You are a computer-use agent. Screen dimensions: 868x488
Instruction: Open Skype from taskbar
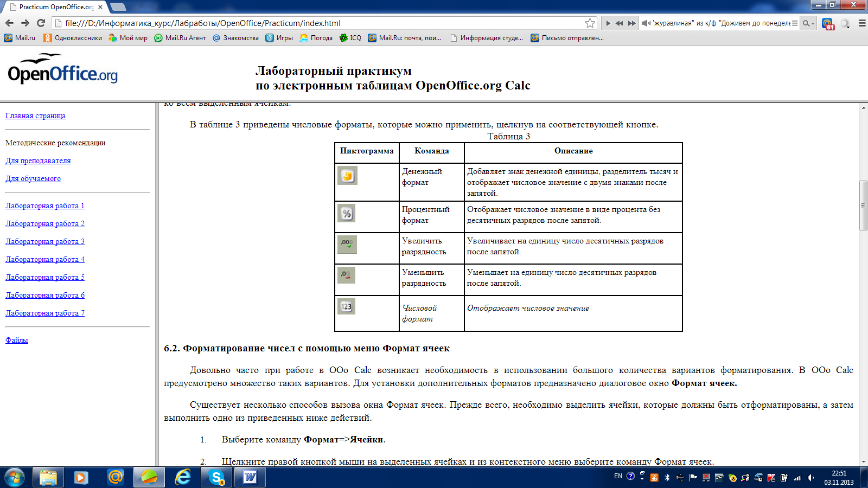pos(216,477)
